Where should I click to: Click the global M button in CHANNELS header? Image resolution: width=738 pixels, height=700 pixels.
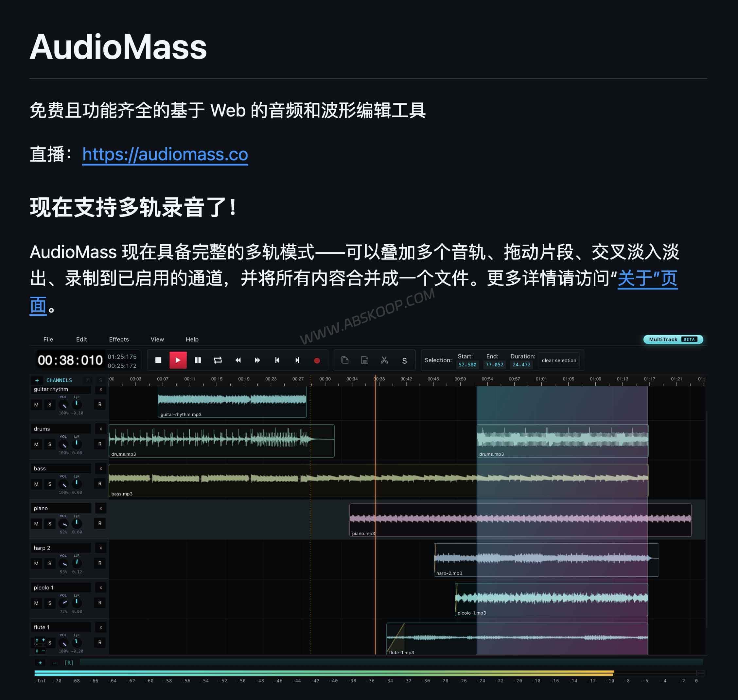pos(88,380)
